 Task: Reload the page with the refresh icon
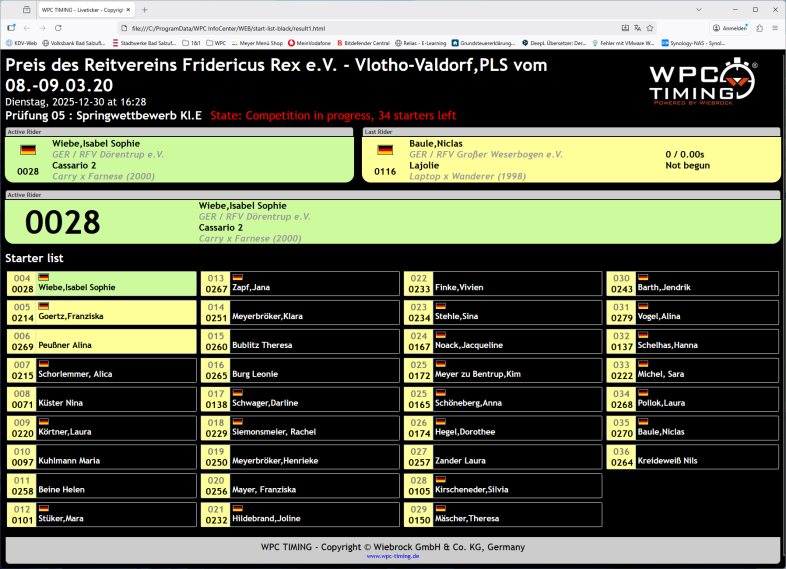[x=58, y=28]
